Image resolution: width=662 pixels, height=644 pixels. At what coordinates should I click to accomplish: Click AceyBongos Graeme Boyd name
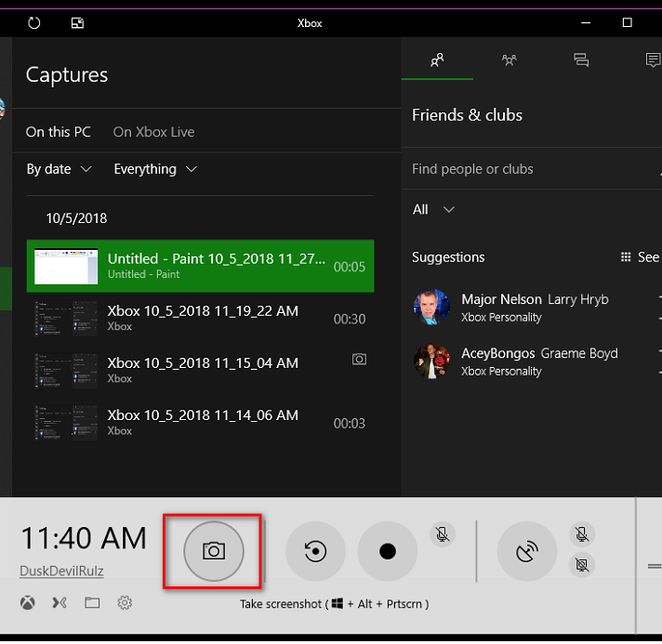point(539,353)
